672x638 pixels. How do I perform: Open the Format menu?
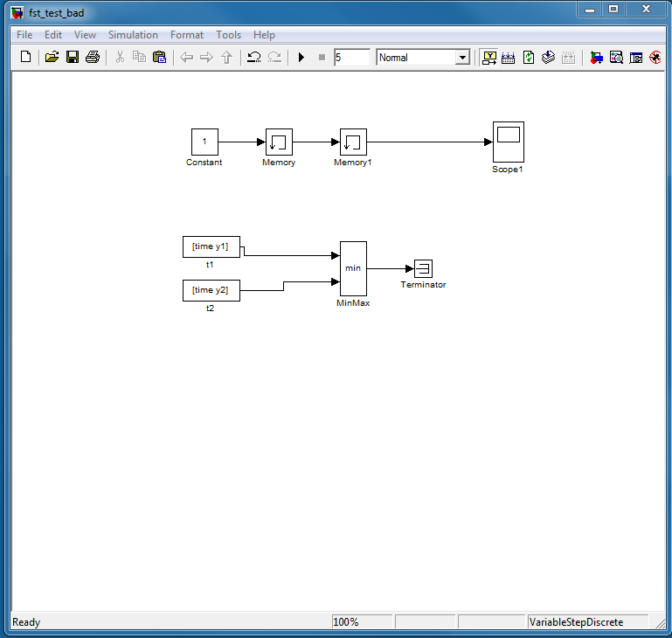pyautogui.click(x=187, y=35)
